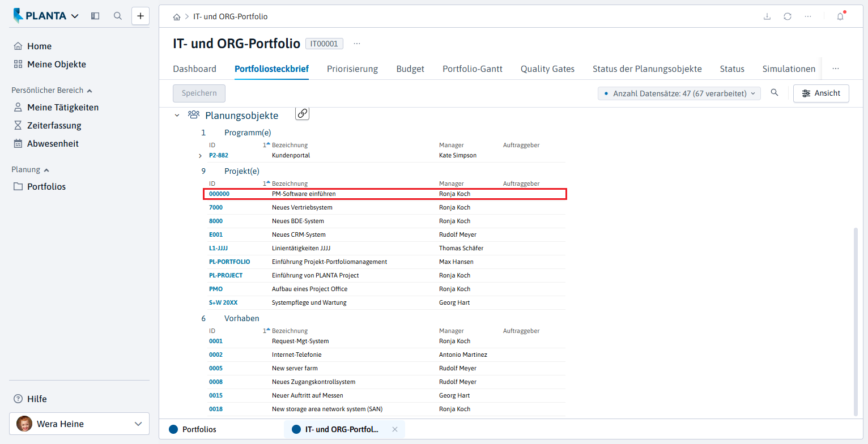Open the Wera Heine user menu
Image resolution: width=868 pixels, height=444 pixels.
79,424
